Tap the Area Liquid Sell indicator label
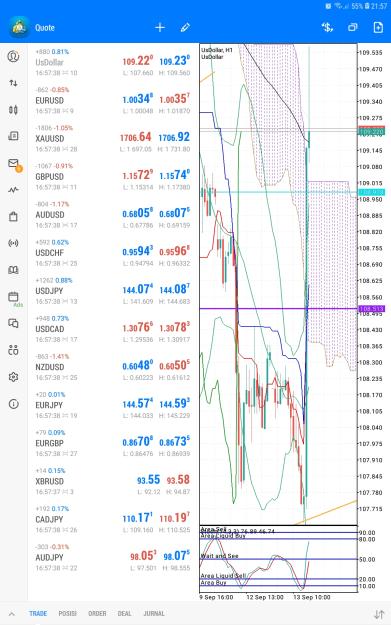Screen dimensions: 391x625 [223, 576]
